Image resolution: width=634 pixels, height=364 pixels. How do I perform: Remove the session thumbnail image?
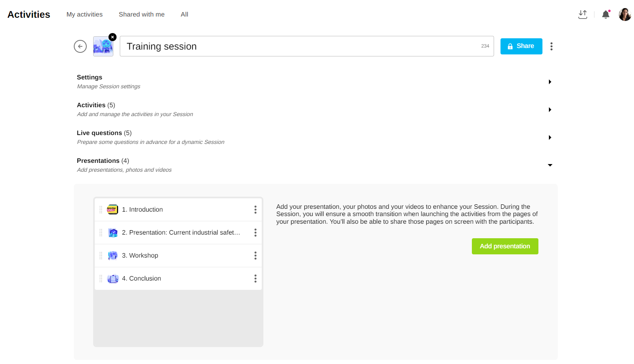tap(113, 37)
